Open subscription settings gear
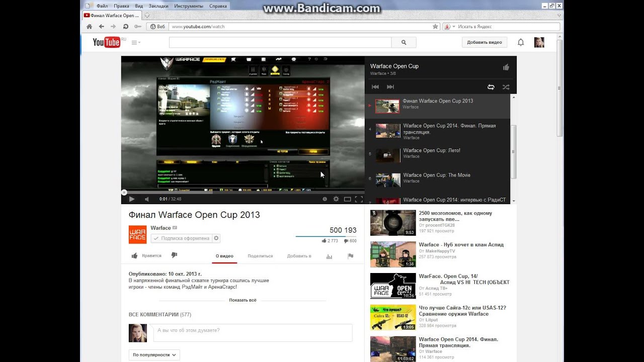This screenshot has height=362, width=644. (216, 238)
